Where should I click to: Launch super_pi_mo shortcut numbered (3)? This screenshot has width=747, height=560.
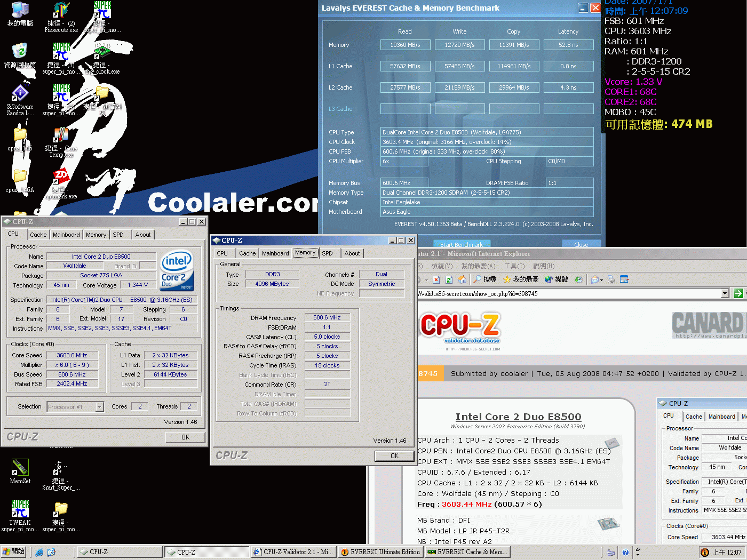point(61,59)
